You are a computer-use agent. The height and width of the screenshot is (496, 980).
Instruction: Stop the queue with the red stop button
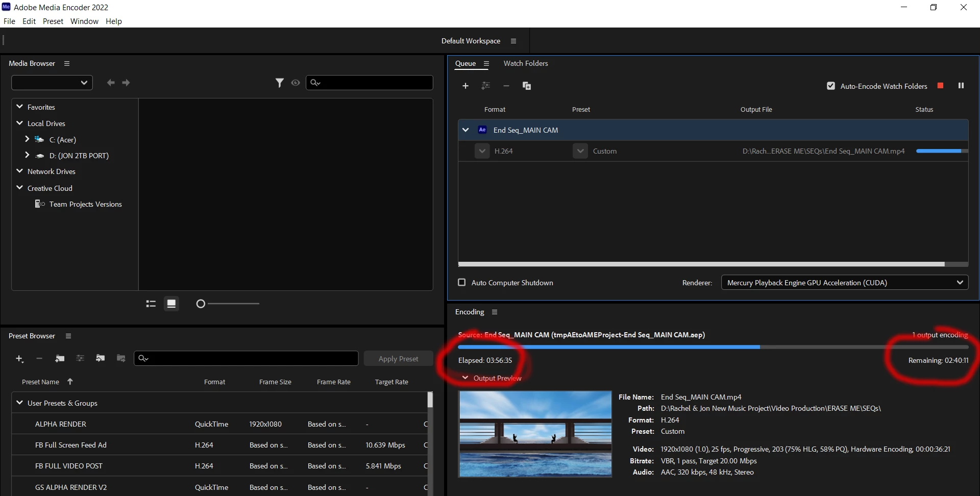[940, 86]
